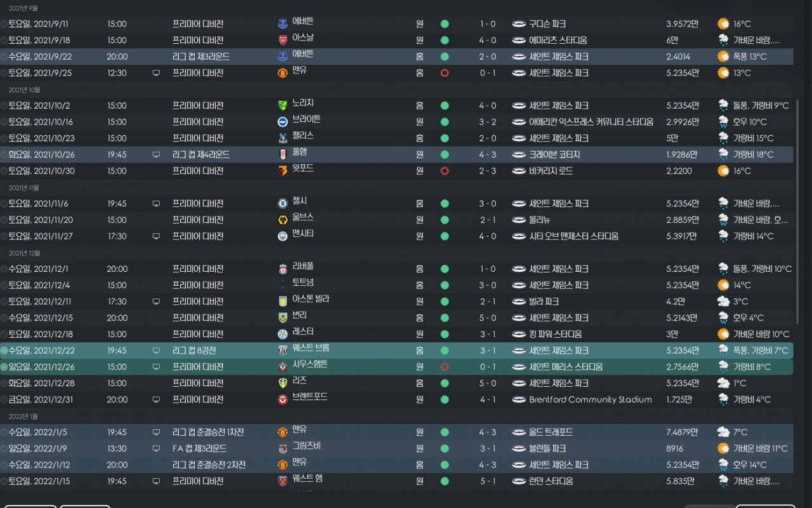Click the green win dot on the Man City fixture
Viewport: 812px width, 508px height.
445,236
